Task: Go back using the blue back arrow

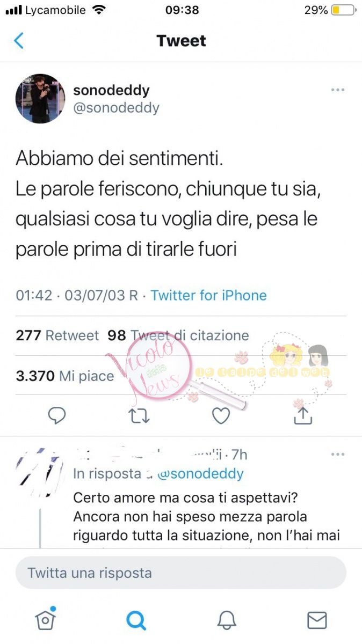Action: coord(19,41)
